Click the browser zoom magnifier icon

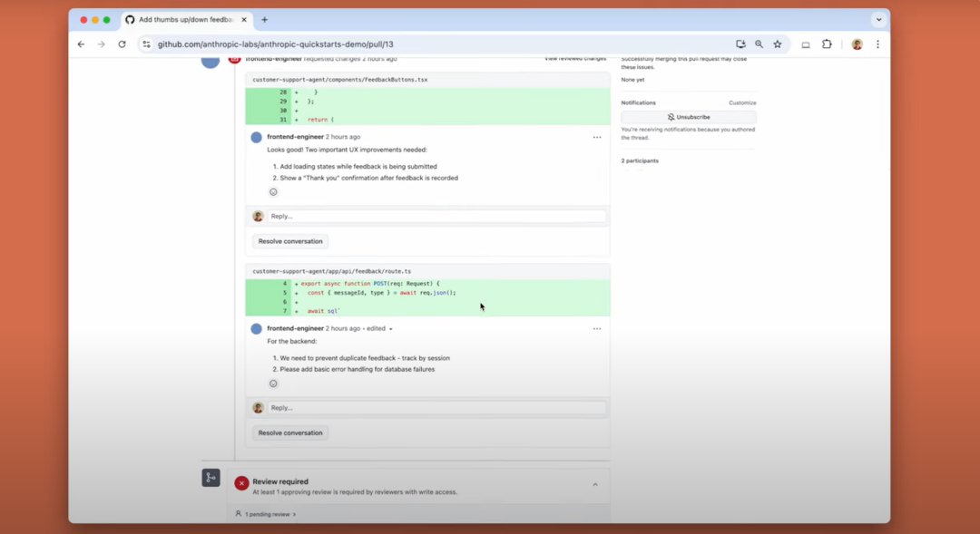click(759, 44)
